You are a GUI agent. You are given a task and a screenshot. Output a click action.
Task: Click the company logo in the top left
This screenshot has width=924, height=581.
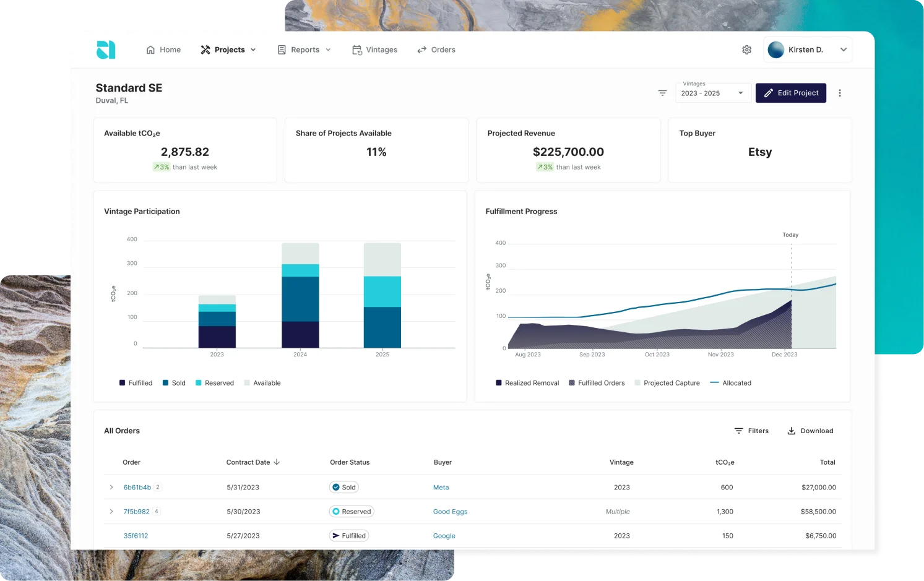(105, 49)
